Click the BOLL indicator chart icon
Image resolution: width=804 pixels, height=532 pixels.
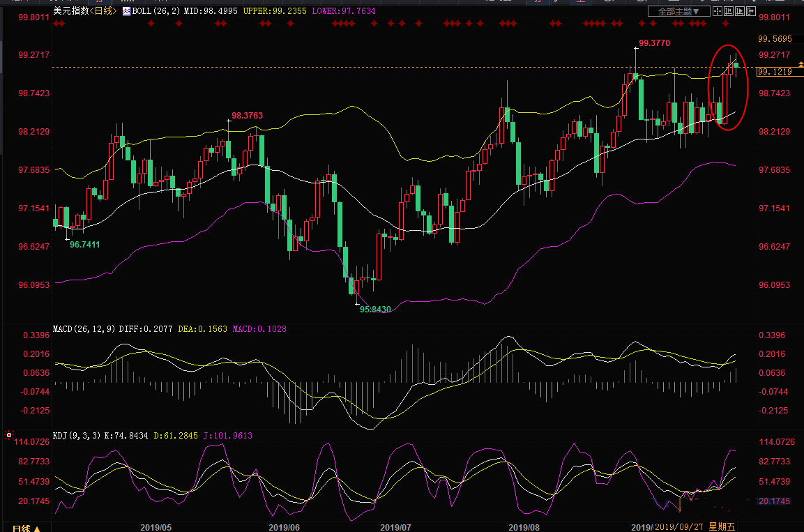pos(126,12)
